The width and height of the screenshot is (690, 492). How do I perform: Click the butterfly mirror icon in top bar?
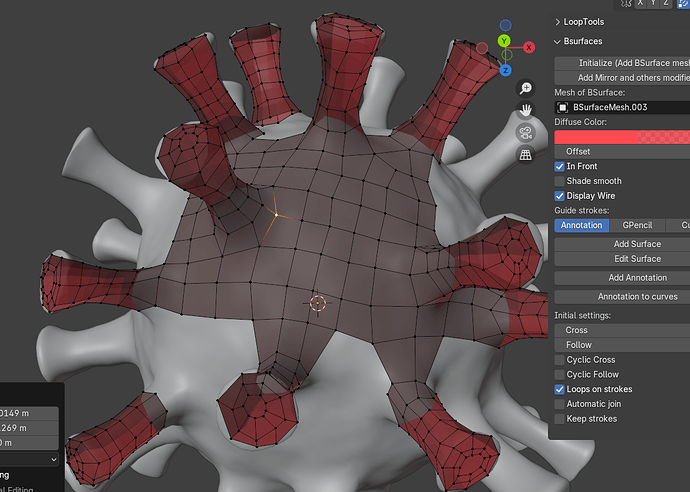point(626,4)
